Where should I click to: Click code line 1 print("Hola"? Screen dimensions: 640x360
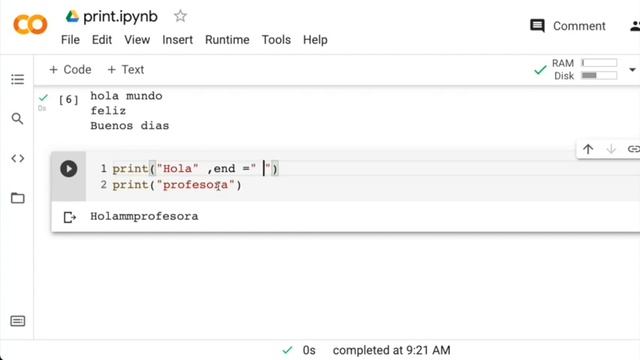click(195, 169)
